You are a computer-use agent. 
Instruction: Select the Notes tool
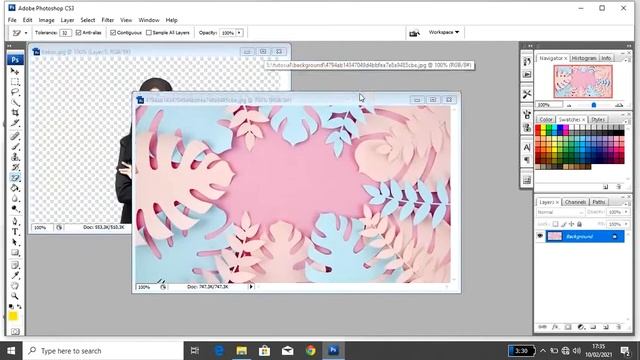[15, 265]
